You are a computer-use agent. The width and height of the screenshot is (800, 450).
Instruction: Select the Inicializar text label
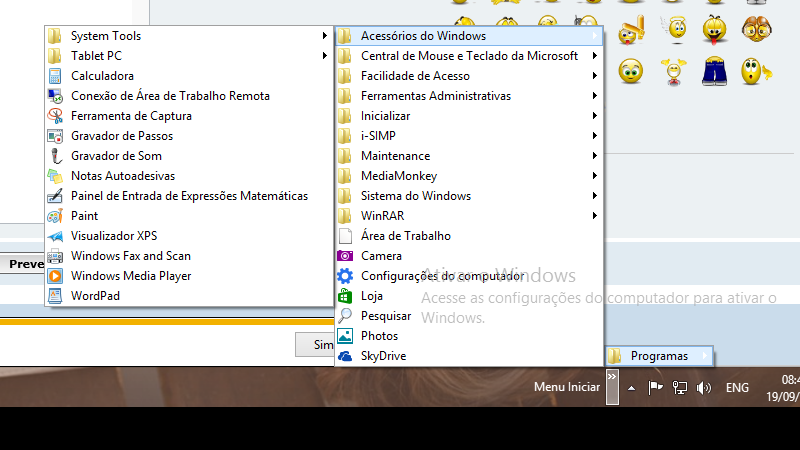[385, 116]
